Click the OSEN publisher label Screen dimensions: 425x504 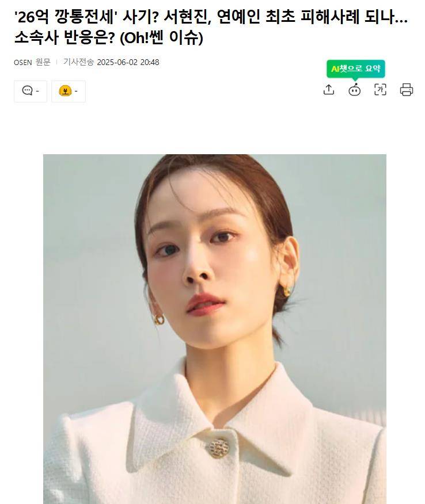[x=22, y=62]
